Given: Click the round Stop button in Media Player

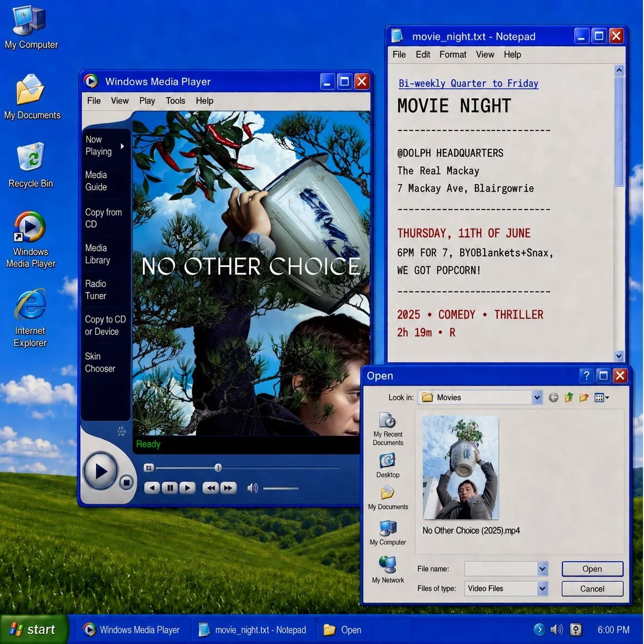Looking at the screenshot, I should 126,482.
